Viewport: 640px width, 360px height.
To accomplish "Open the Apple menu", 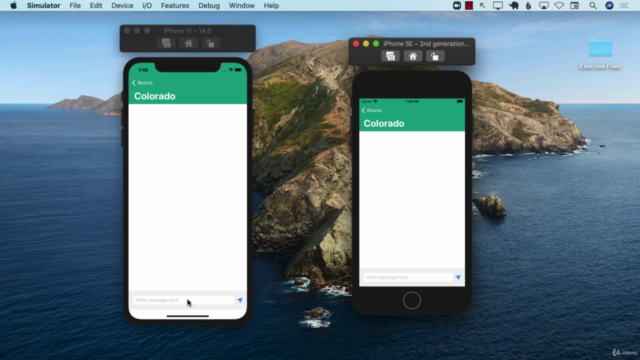I will tap(13, 5).
